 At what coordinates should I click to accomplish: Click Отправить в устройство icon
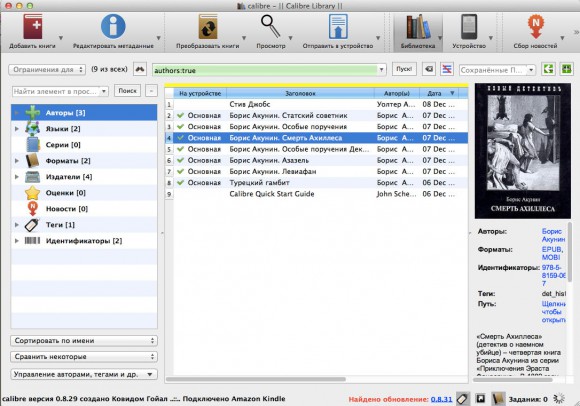(338, 27)
